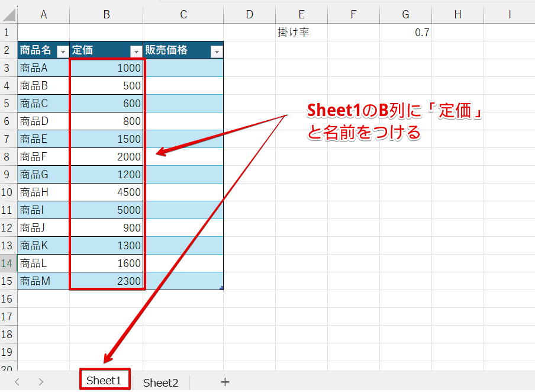
Task: Open the 販売価格 column filter dropdown
Action: coord(217,52)
